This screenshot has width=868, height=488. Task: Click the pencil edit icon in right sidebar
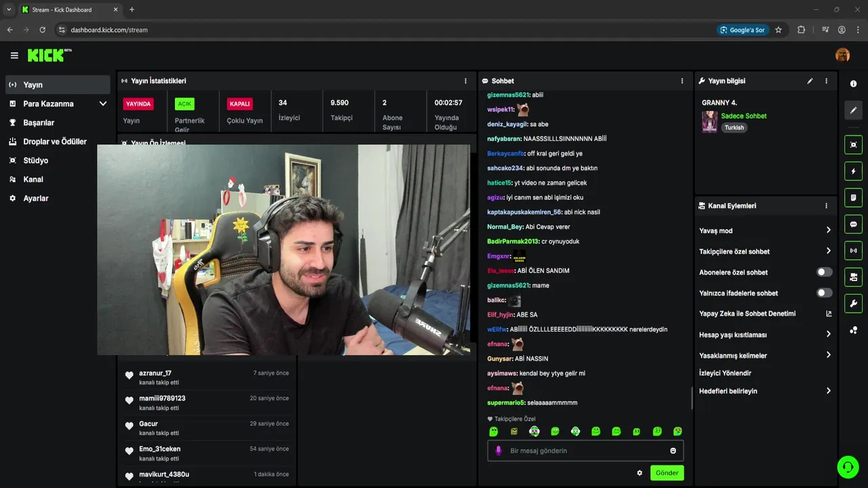[853, 110]
